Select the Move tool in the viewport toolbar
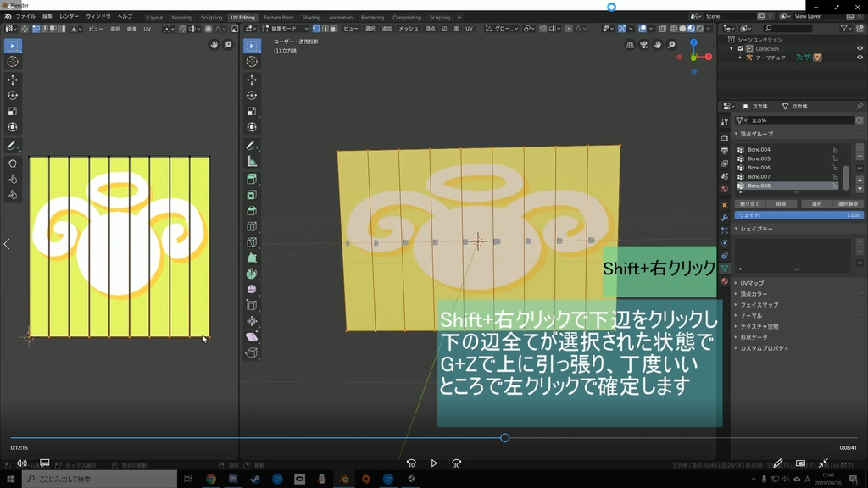Screen dimensions: 868x488 pos(252,80)
